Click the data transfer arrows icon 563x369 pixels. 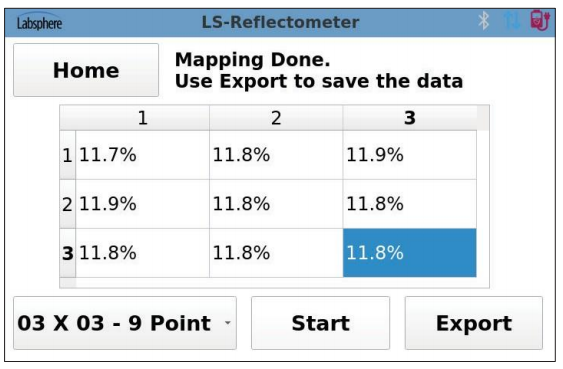512,21
